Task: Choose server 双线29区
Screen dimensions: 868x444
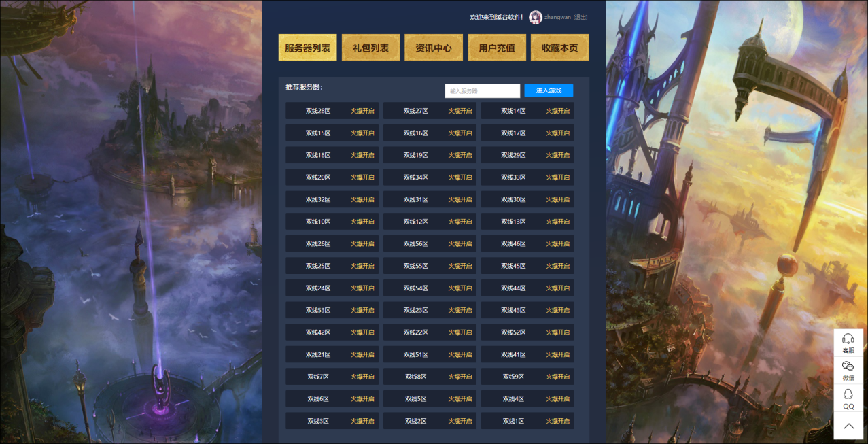Action: (527, 155)
